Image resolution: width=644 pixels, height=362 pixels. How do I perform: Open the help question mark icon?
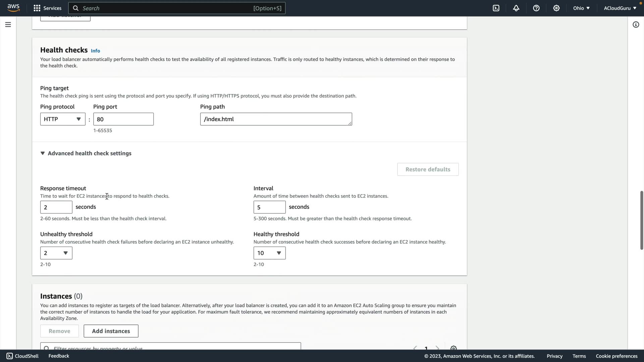536,8
